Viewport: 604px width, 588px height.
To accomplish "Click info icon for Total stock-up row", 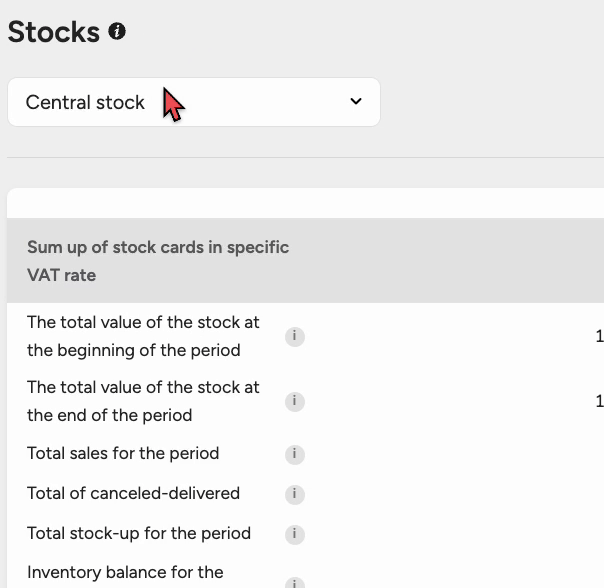I will point(294,534).
